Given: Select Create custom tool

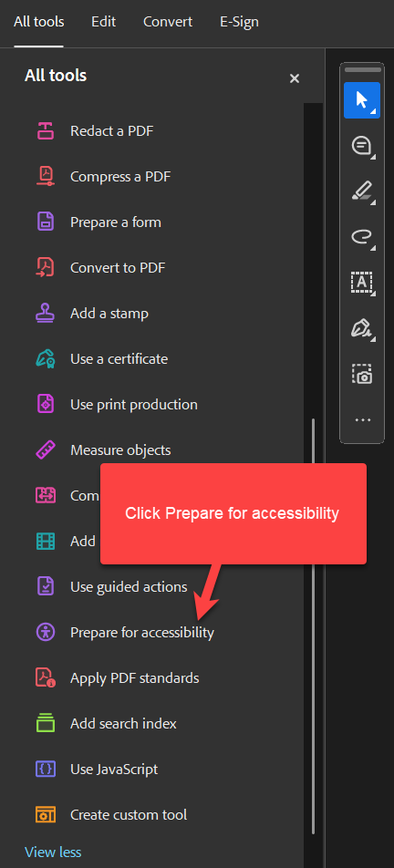Looking at the screenshot, I should point(129,815).
